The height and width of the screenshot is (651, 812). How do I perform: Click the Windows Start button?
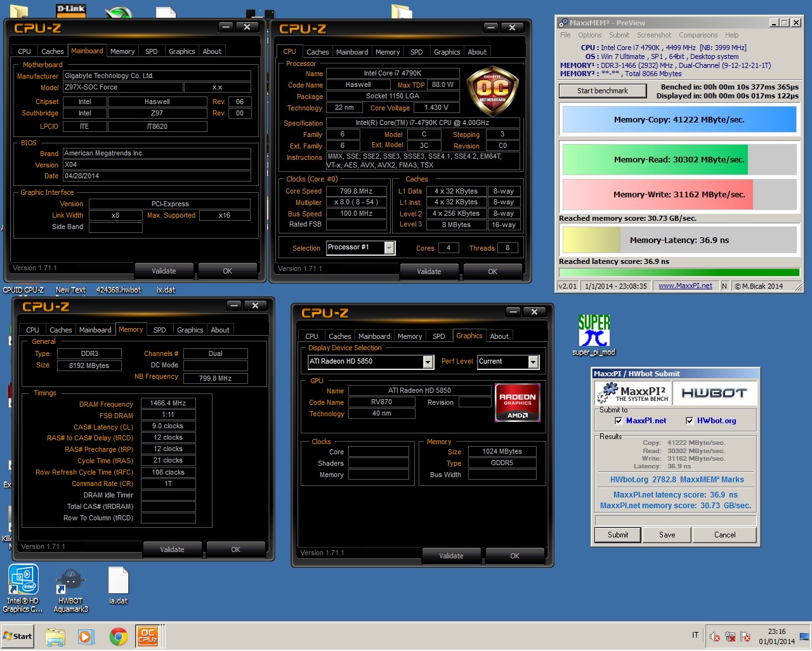coord(18,636)
